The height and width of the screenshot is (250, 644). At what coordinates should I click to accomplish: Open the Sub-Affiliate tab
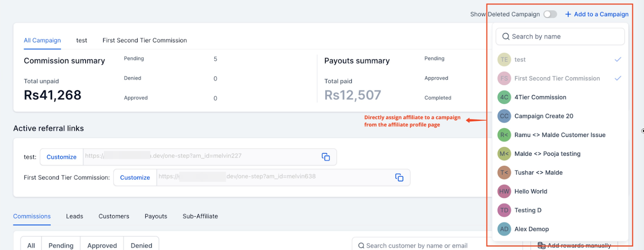pos(200,216)
